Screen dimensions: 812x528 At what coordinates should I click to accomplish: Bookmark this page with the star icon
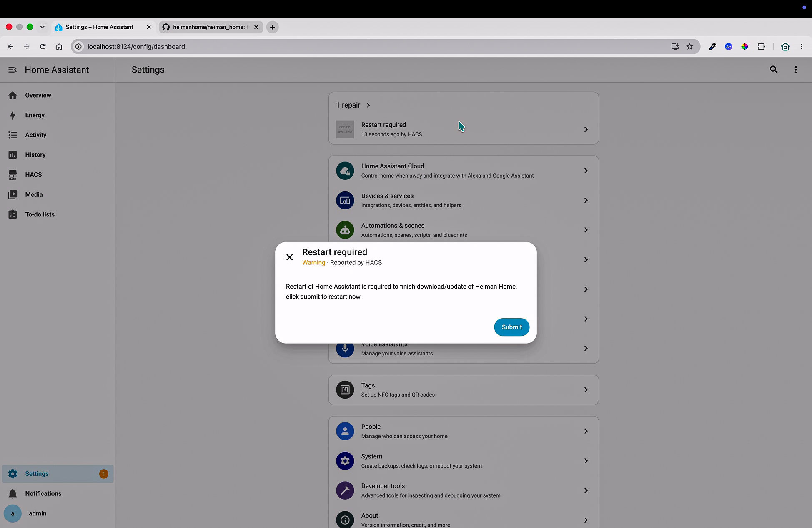pos(689,46)
